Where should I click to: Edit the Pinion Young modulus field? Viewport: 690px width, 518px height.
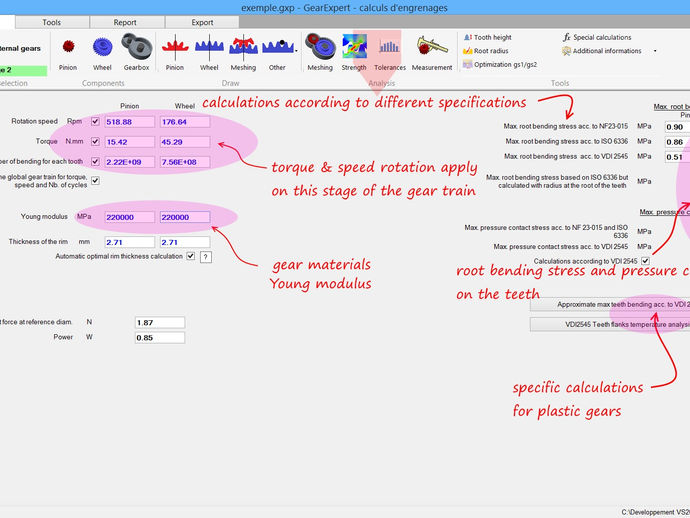coord(129,217)
